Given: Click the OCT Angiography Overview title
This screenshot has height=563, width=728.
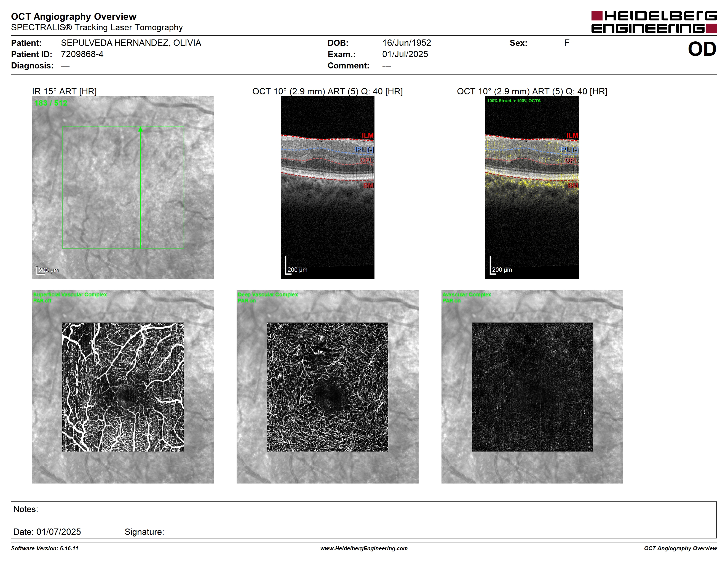Looking at the screenshot, I should (74, 16).
